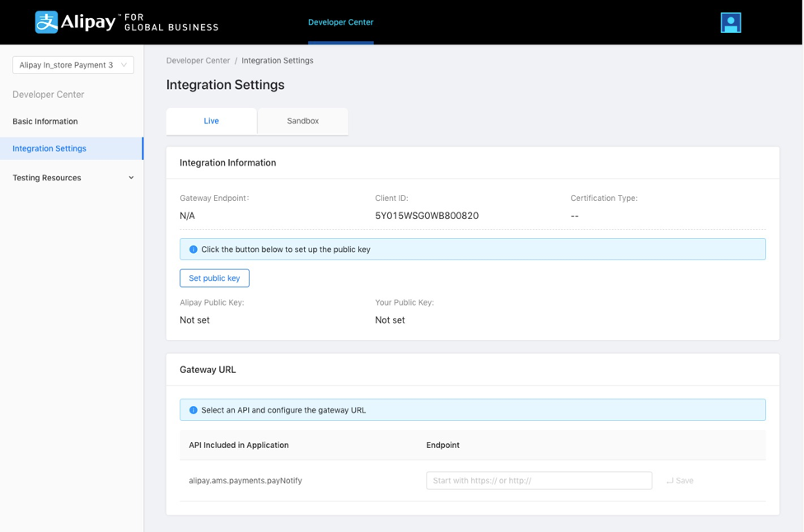Screen dimensions: 804x532
Task: Click the Your Public Key Not set value
Action: (390, 320)
